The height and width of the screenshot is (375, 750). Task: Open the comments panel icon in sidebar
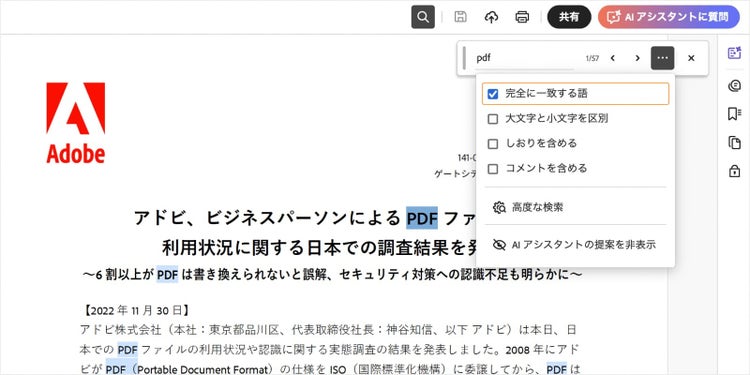click(734, 86)
